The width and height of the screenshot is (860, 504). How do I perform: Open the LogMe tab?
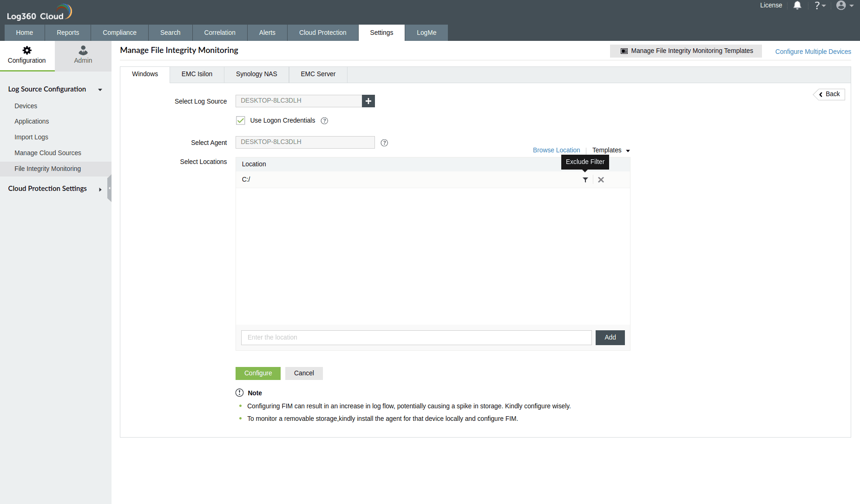click(427, 33)
